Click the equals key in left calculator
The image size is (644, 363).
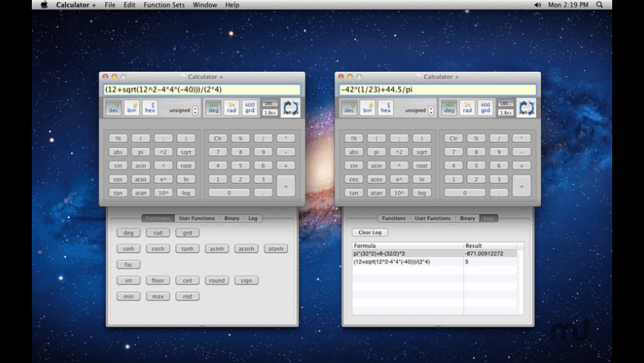tap(286, 186)
